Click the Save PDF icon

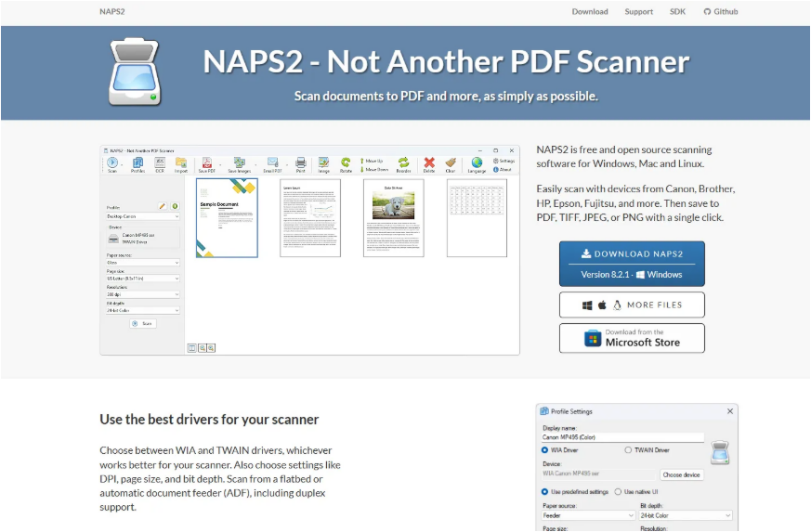pyautogui.click(x=207, y=164)
